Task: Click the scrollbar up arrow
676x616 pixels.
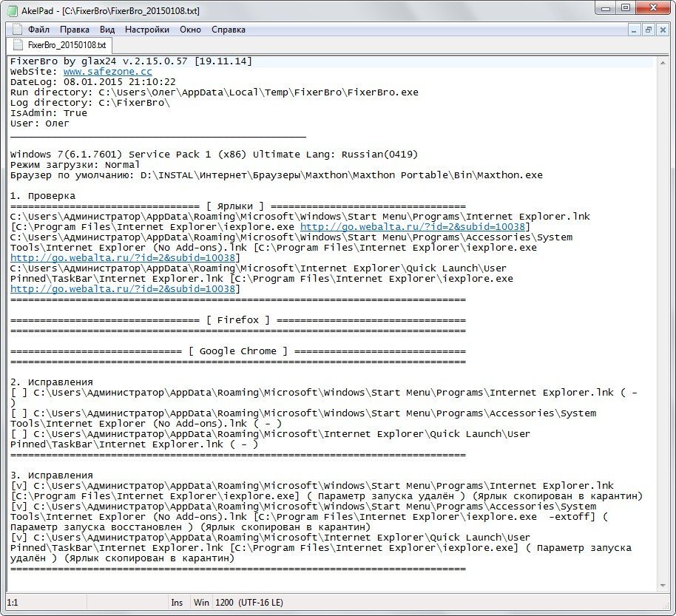Action: pyautogui.click(x=663, y=63)
